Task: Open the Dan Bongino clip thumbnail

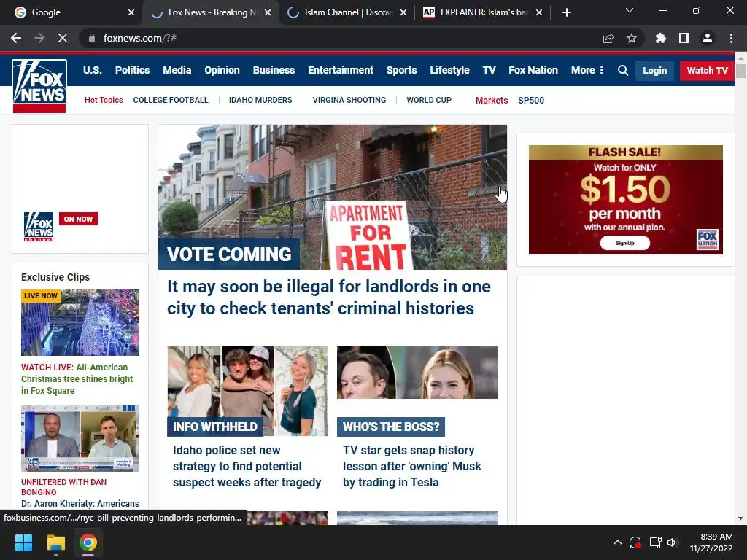Action: [x=80, y=438]
